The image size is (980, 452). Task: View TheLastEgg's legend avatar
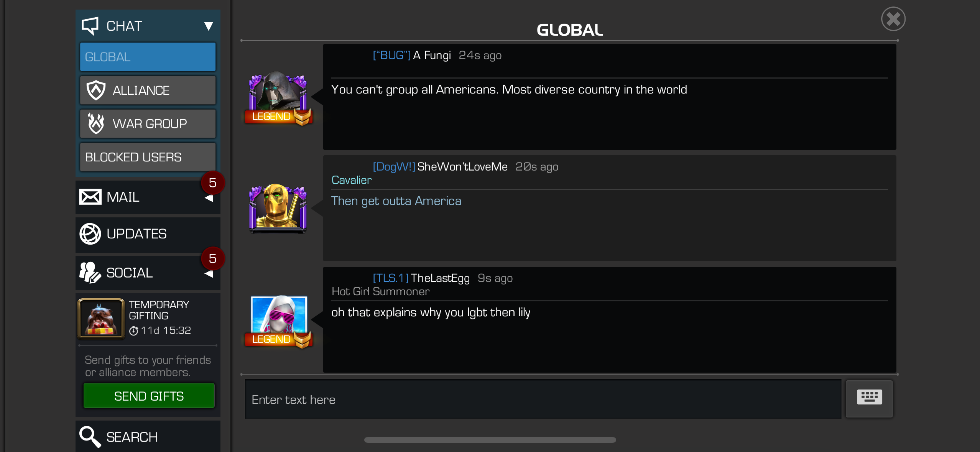pos(279,321)
